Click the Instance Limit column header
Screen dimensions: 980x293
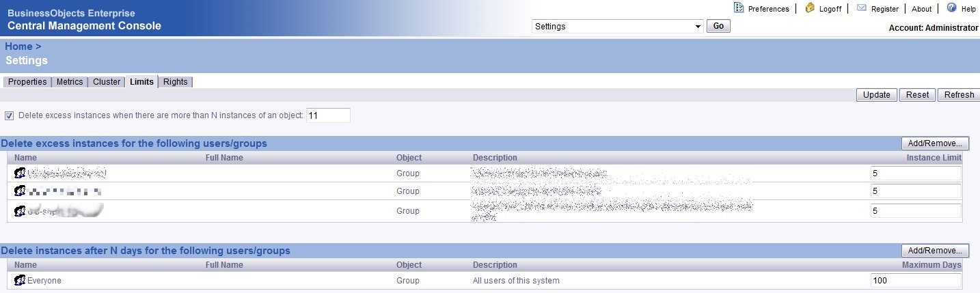click(934, 158)
